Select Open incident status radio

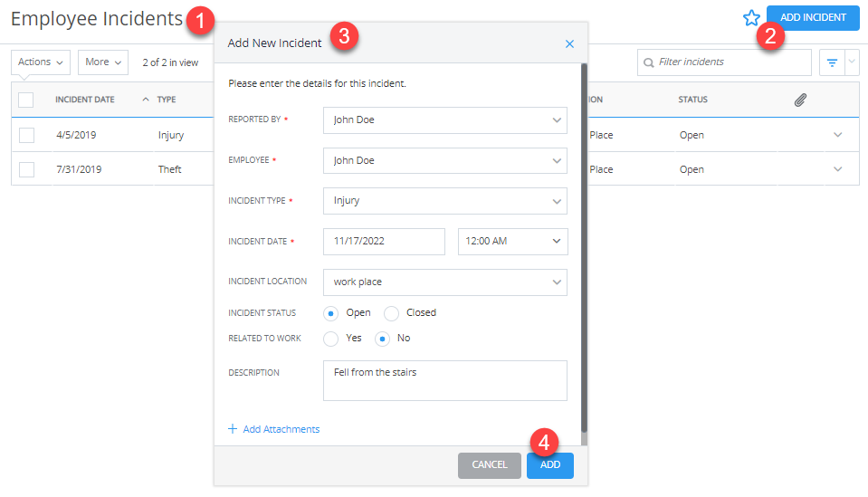click(x=330, y=313)
